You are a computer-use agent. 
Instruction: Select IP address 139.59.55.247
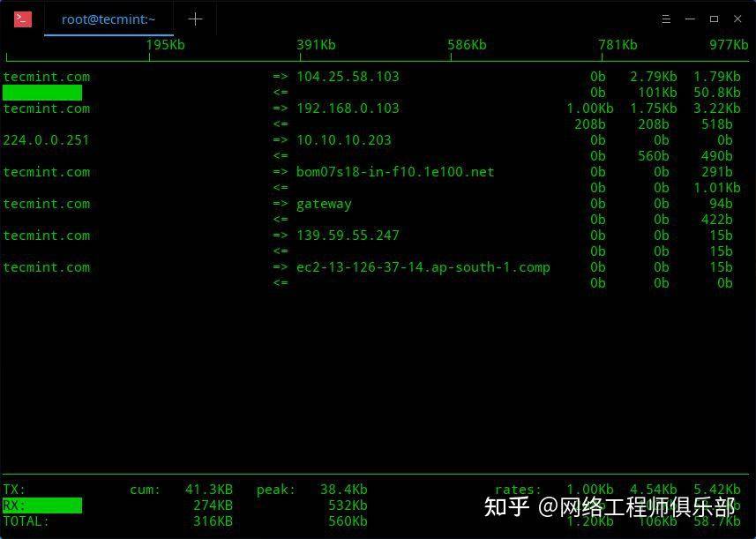[x=348, y=236]
